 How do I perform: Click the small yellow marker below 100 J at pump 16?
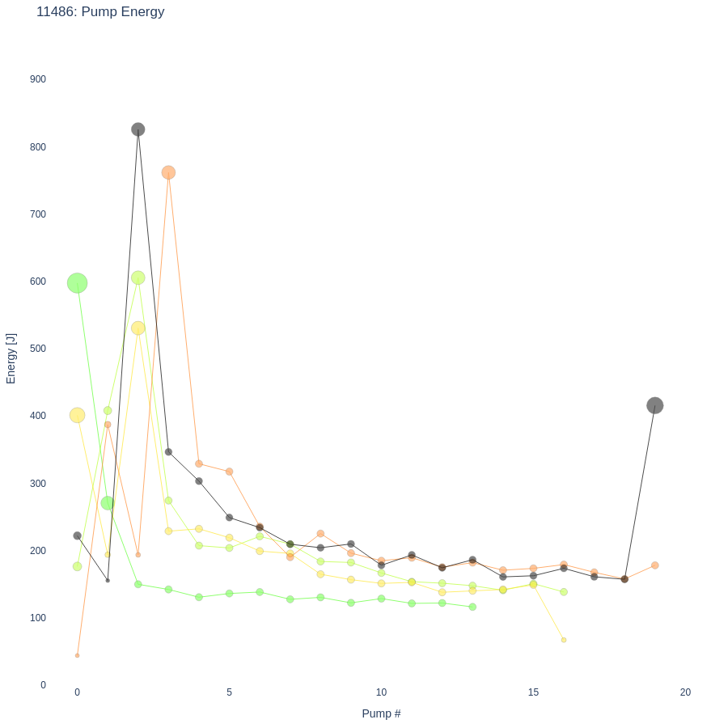(x=564, y=640)
